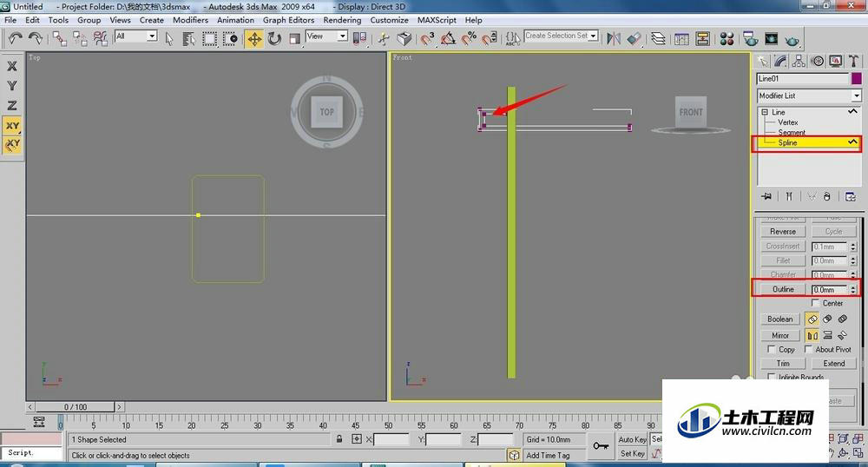
Task: Open the Layer Manager icon
Action: [658, 38]
